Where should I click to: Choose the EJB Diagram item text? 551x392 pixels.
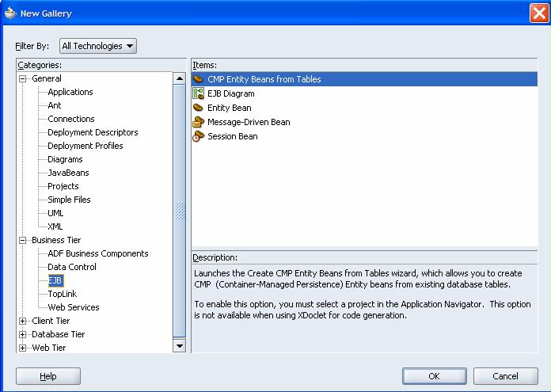click(x=231, y=93)
